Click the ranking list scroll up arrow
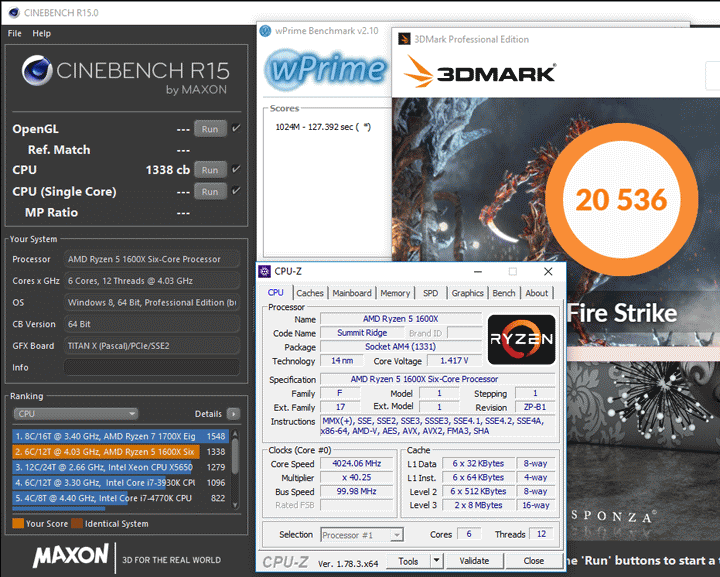The height and width of the screenshot is (577, 720). point(235,434)
